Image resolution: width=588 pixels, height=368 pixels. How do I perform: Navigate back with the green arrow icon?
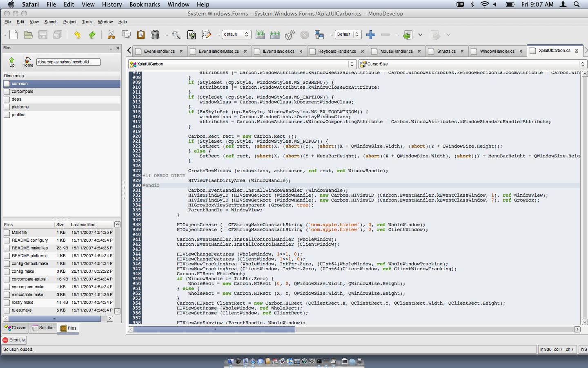407,35
